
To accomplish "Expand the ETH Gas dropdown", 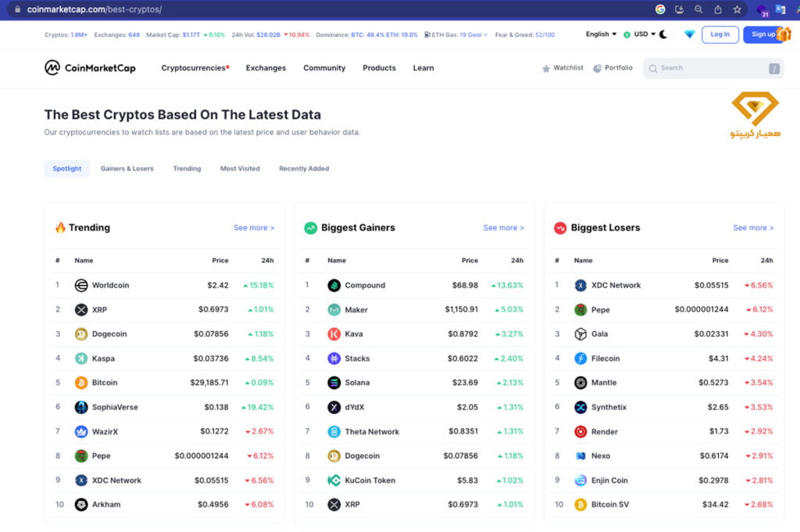I will (456, 34).
